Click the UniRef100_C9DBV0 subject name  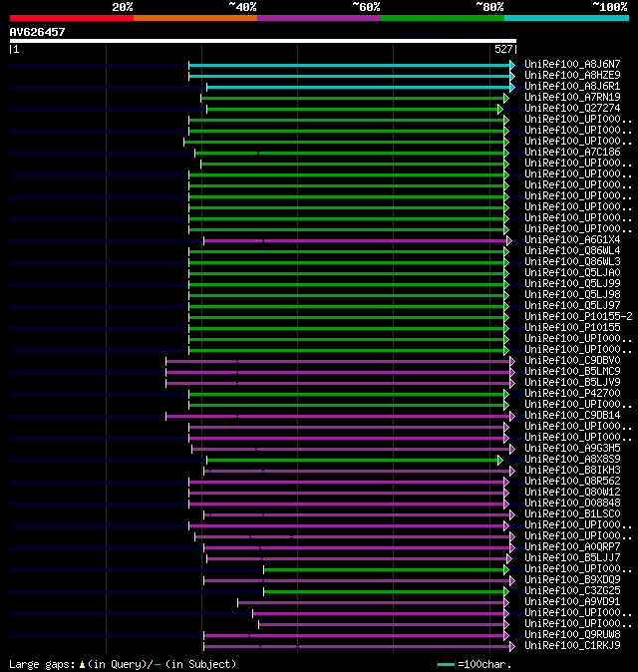tap(572, 361)
